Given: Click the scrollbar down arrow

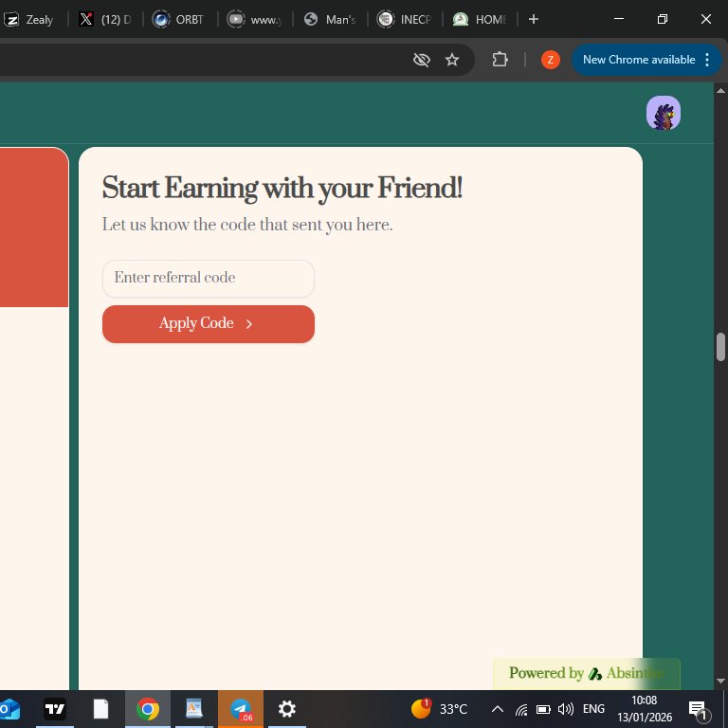Looking at the screenshot, I should click(720, 682).
